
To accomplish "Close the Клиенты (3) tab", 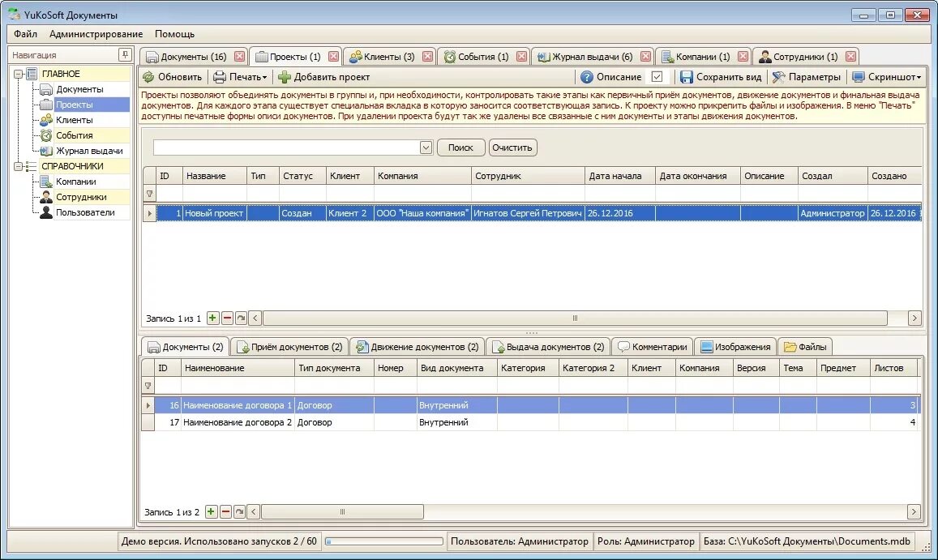I will 427,56.
